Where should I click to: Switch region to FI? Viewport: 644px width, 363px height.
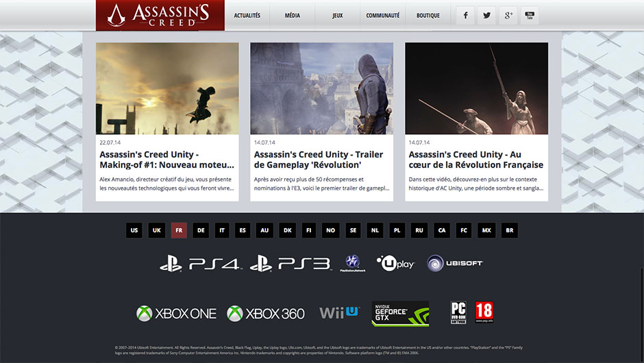coord(309,230)
